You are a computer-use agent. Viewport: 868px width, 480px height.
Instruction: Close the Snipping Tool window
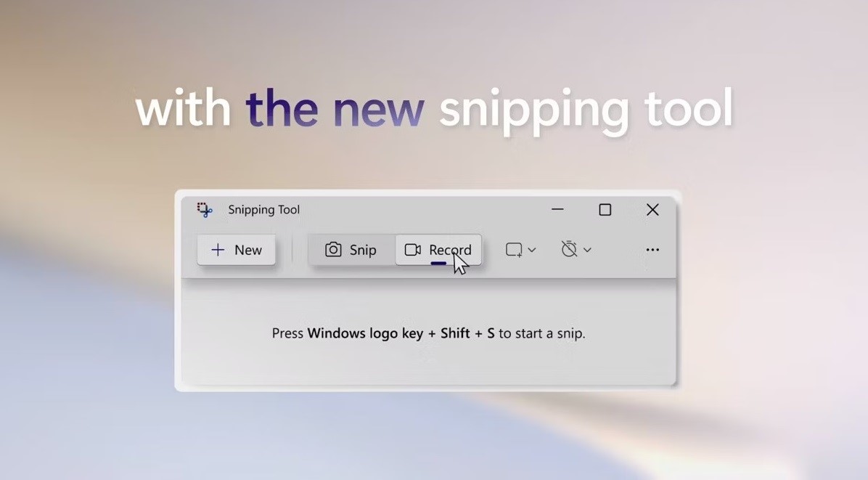652,210
